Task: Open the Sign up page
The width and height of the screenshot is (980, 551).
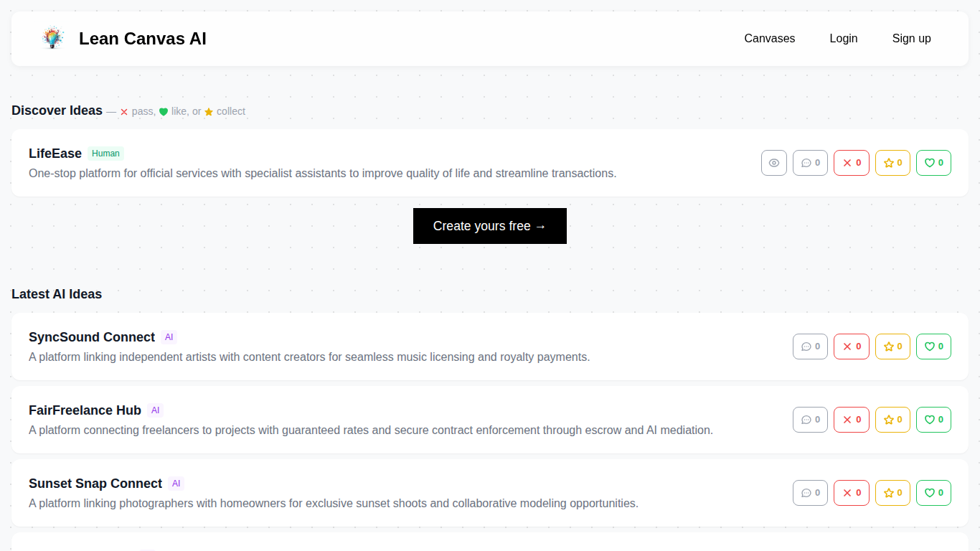Action: point(911,39)
